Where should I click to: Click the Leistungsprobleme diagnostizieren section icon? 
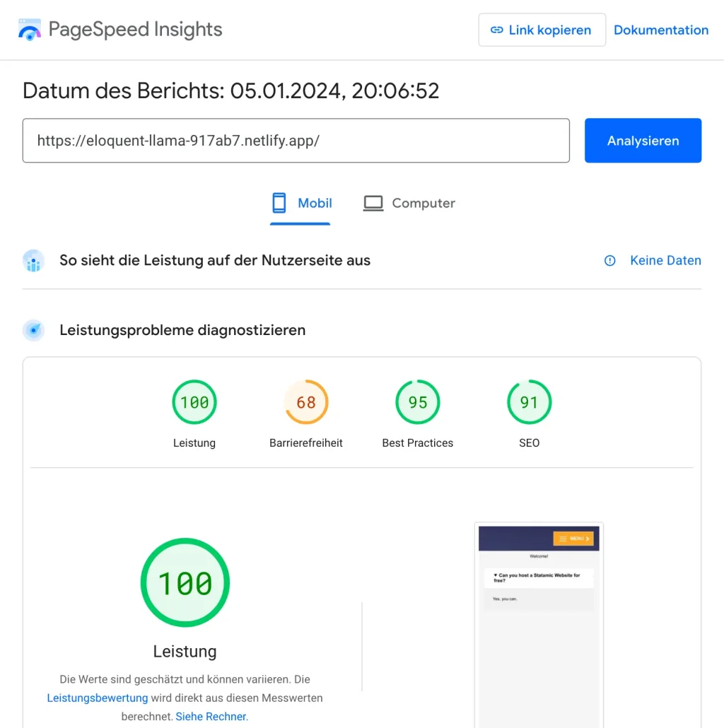(33, 330)
